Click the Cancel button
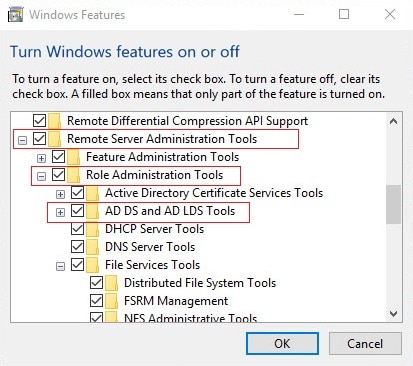The width and height of the screenshot is (413, 366). pyautogui.click(x=365, y=343)
